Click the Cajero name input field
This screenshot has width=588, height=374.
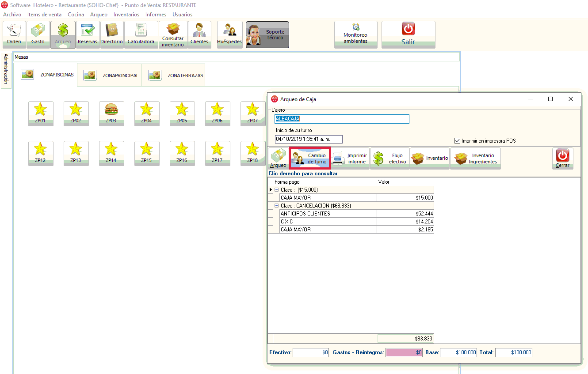pyautogui.click(x=342, y=119)
